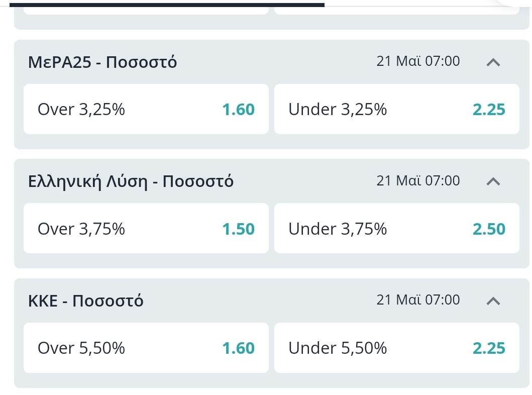Select Under 5,50% for ΚΚΕ
The height and width of the screenshot is (395, 532).
tap(396, 348)
